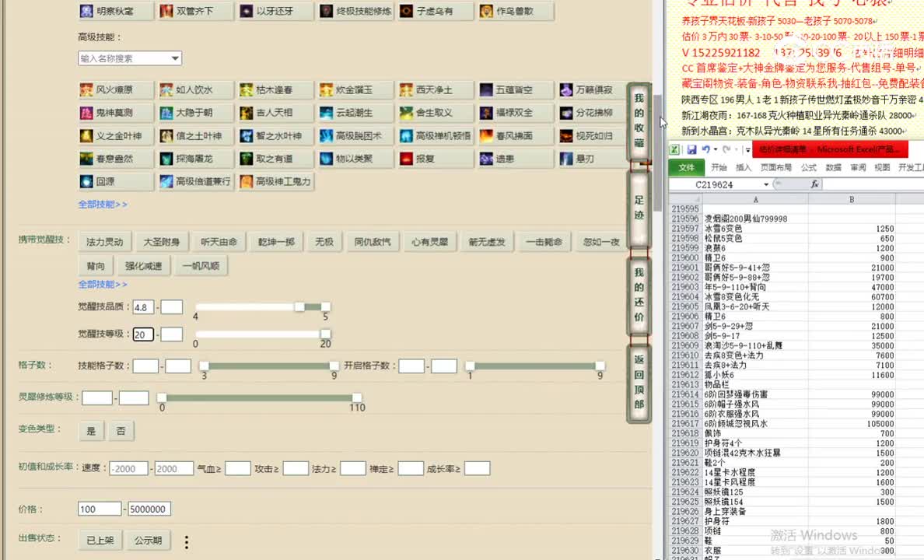This screenshot has width=924, height=560.
Task: Expand 全部技能>> under advanced skills
Action: pyautogui.click(x=103, y=205)
